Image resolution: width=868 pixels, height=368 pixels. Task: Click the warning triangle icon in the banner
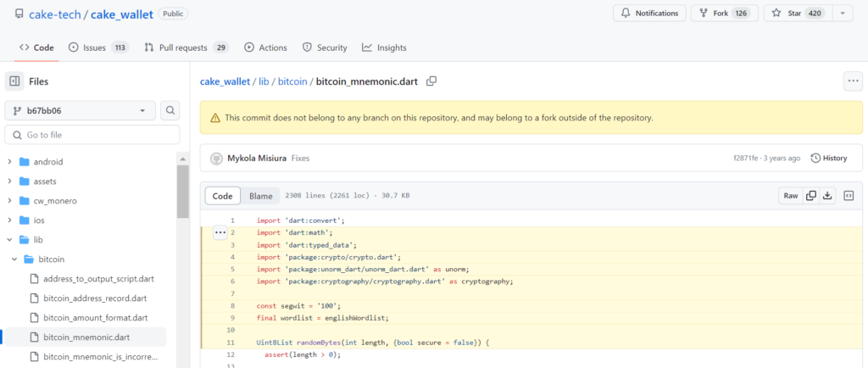click(215, 118)
